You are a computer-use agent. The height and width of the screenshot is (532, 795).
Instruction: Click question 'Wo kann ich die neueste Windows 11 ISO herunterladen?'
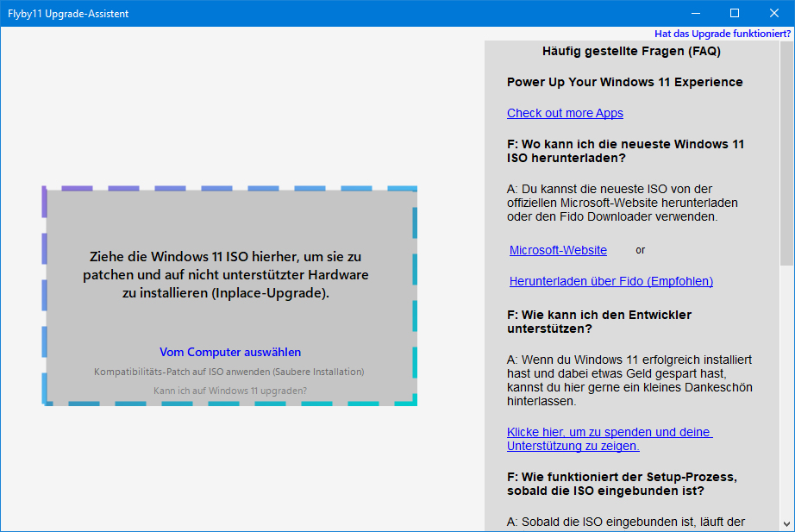coord(626,151)
